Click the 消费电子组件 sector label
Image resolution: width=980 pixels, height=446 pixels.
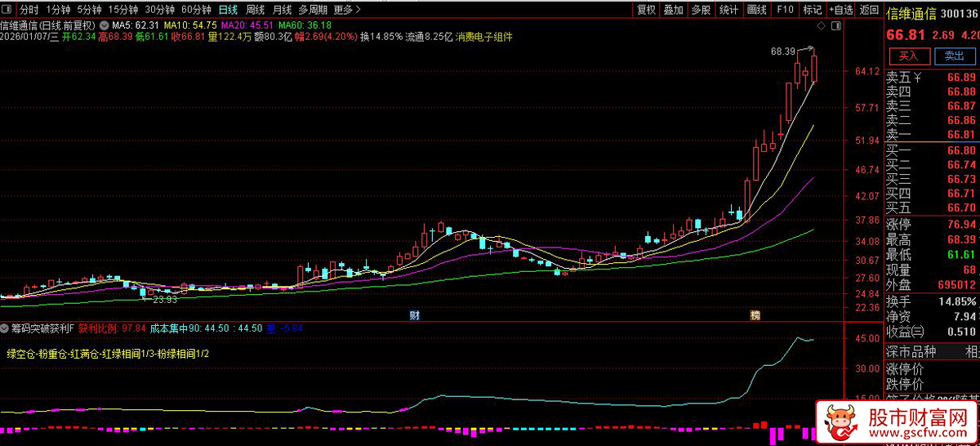[x=484, y=37]
